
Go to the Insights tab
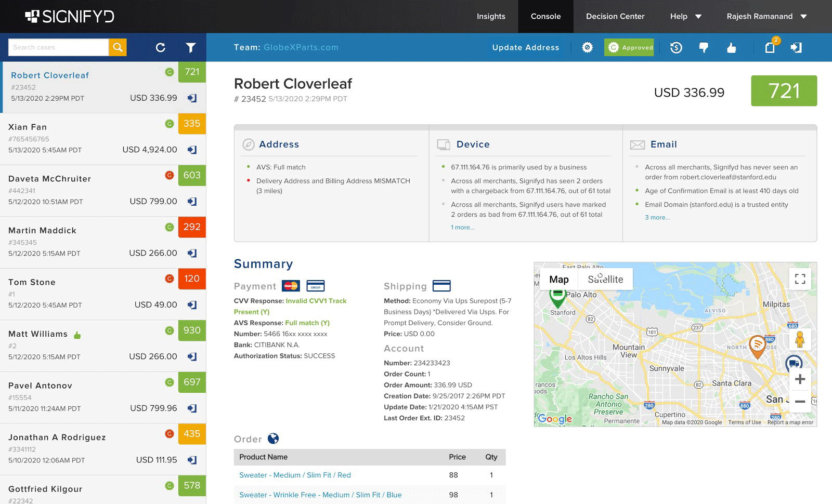[491, 17]
